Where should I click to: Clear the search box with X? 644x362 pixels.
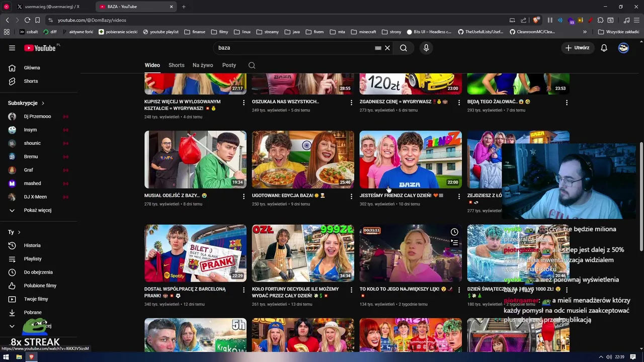click(387, 48)
